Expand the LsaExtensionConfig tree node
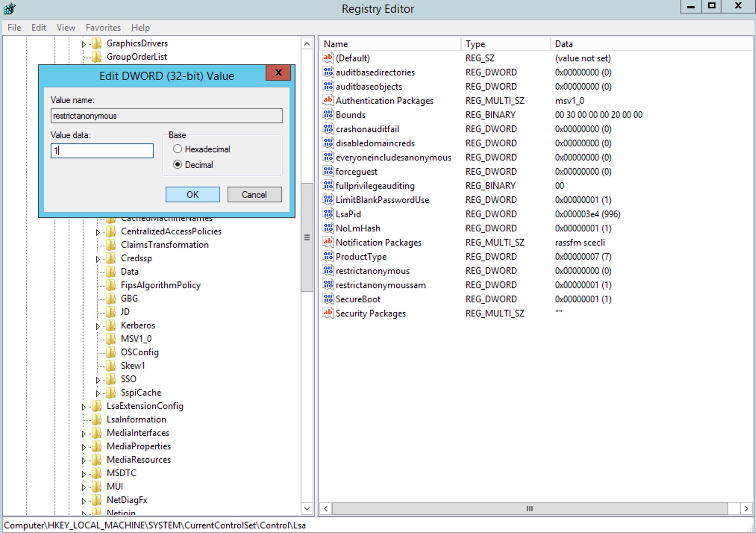The width and height of the screenshot is (756, 533). click(84, 407)
